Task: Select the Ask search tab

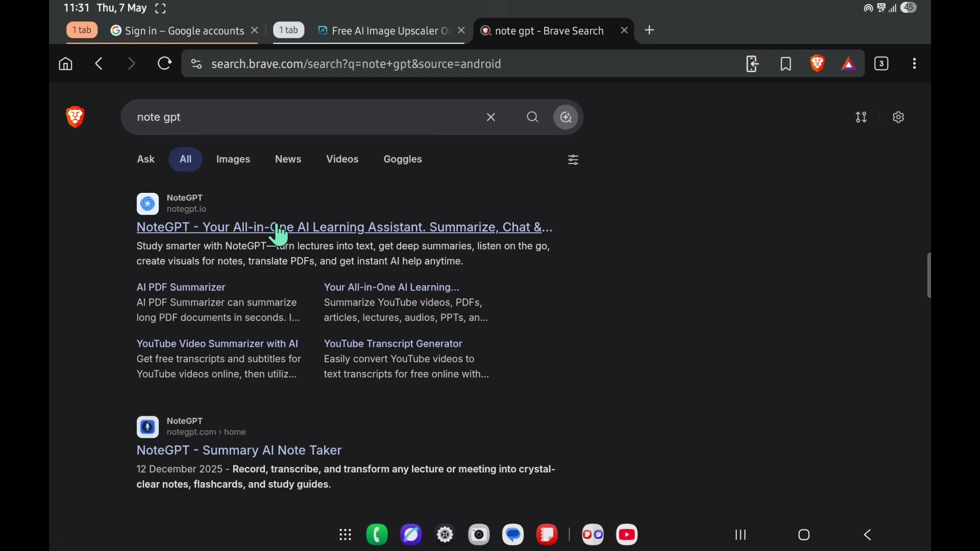Action: coord(146,160)
